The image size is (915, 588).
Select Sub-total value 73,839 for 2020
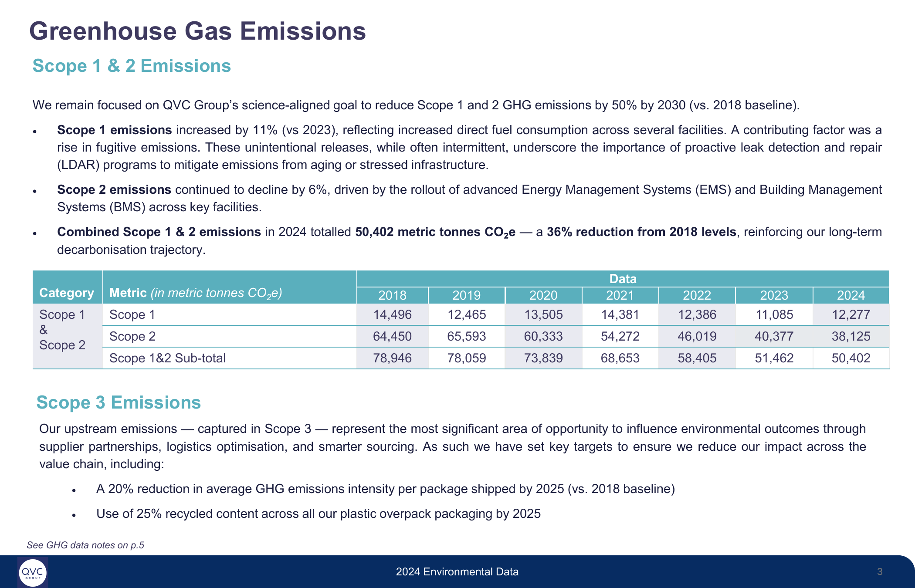(x=543, y=358)
